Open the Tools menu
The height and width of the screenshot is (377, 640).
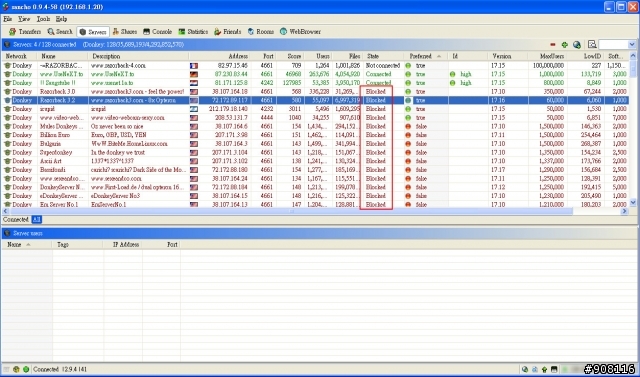click(43, 19)
